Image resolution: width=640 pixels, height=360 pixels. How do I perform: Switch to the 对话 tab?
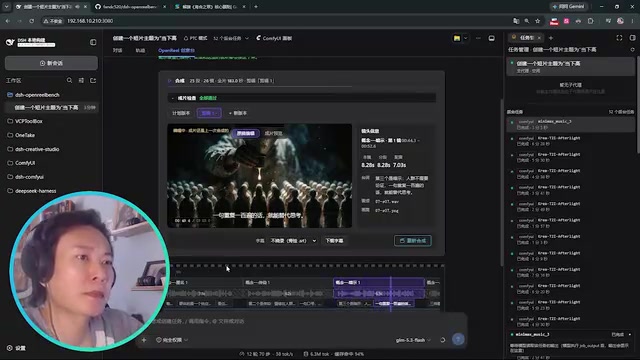click(118, 50)
